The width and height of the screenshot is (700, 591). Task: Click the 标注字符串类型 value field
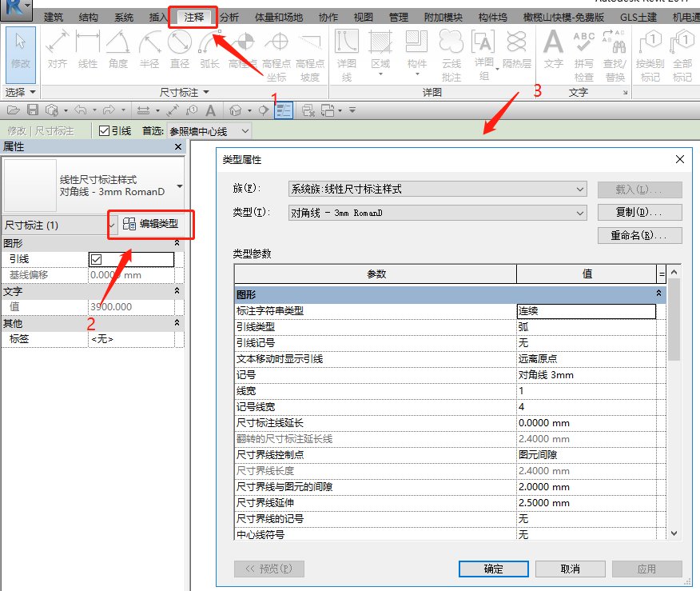[x=586, y=311]
